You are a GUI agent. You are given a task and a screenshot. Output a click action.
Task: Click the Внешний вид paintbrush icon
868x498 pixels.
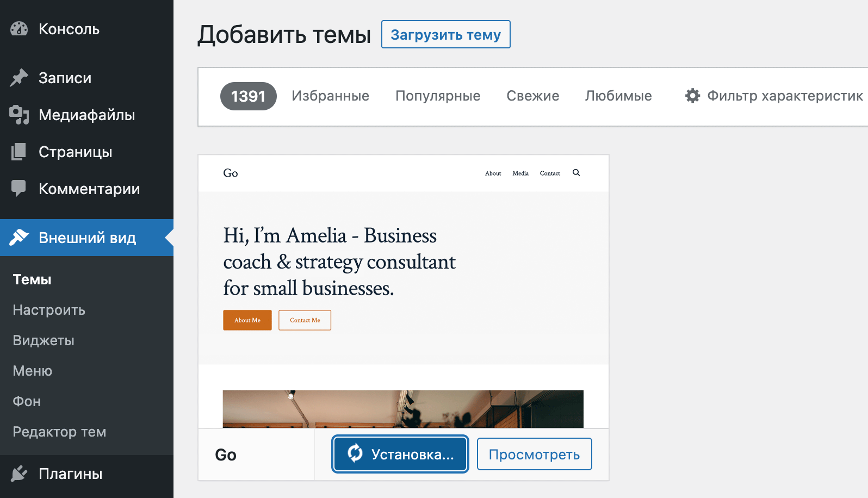(x=19, y=238)
